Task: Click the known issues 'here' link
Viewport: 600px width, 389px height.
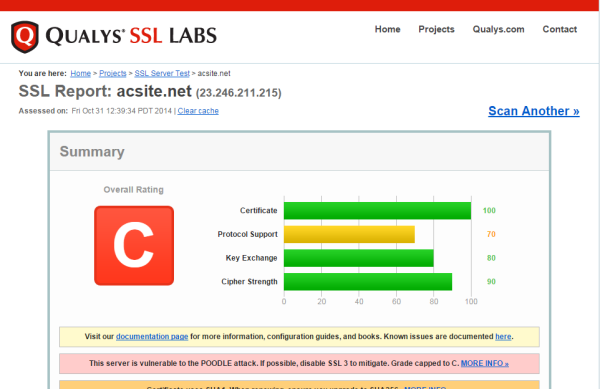Action: [x=503, y=337]
